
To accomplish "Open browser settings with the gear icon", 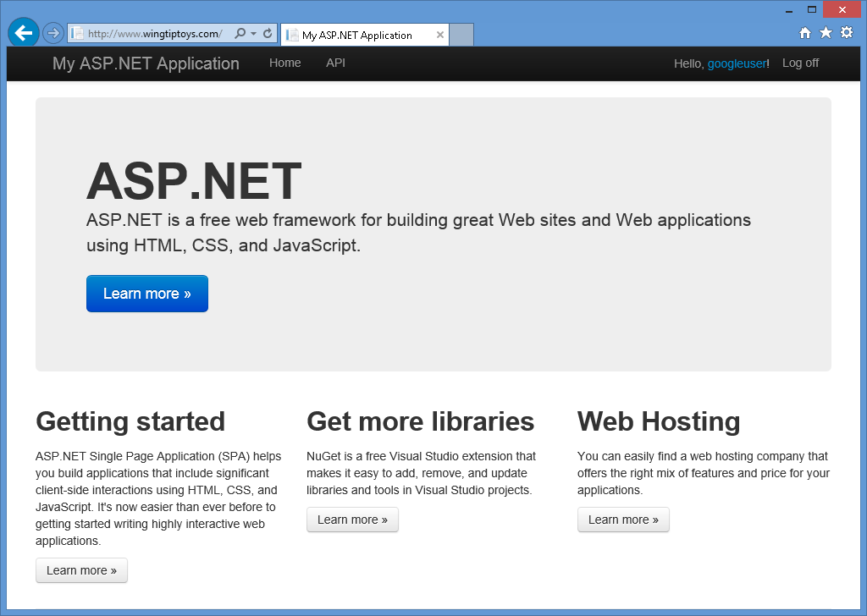I will 846,31.
